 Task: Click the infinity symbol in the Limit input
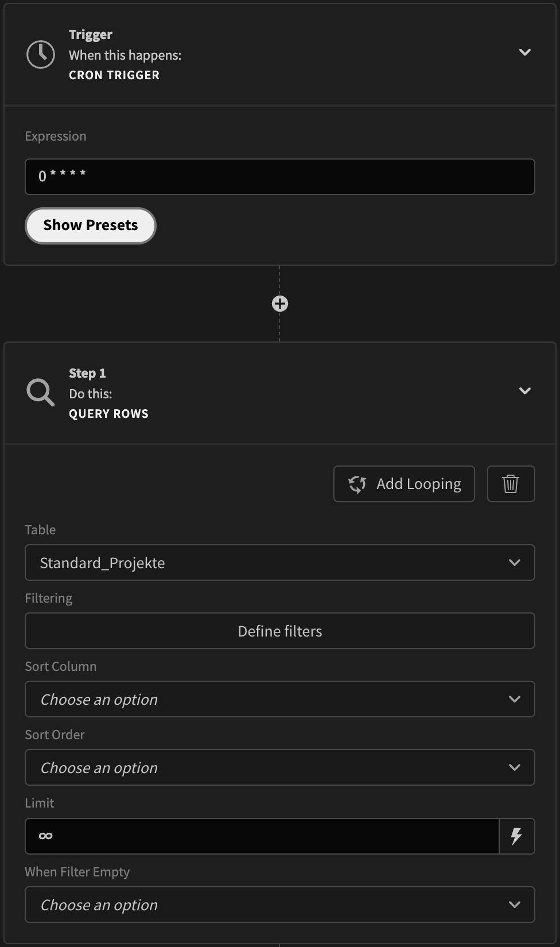point(45,836)
